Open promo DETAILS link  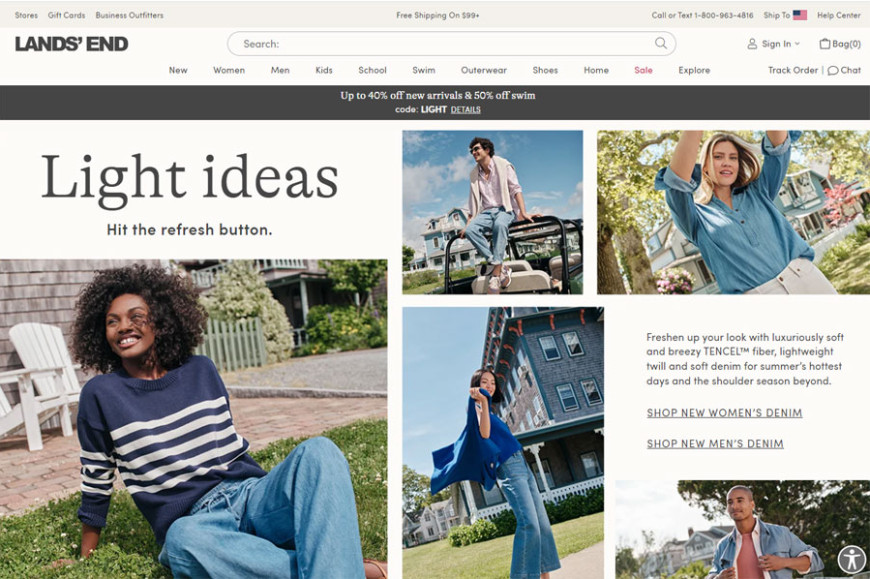pos(466,110)
